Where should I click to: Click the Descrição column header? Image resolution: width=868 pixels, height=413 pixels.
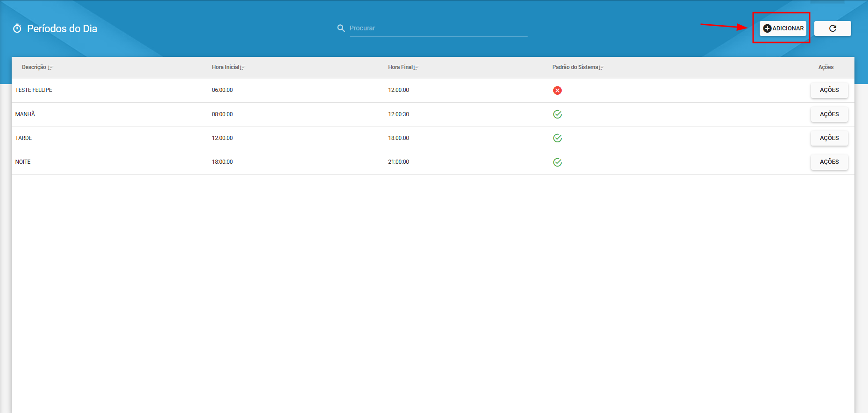coord(34,67)
